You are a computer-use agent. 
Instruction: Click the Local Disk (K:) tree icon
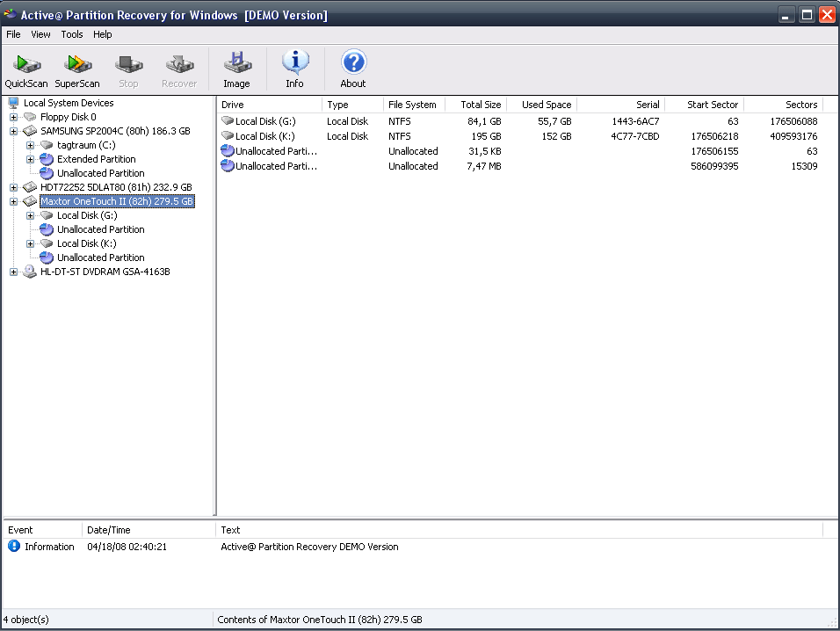pos(47,243)
